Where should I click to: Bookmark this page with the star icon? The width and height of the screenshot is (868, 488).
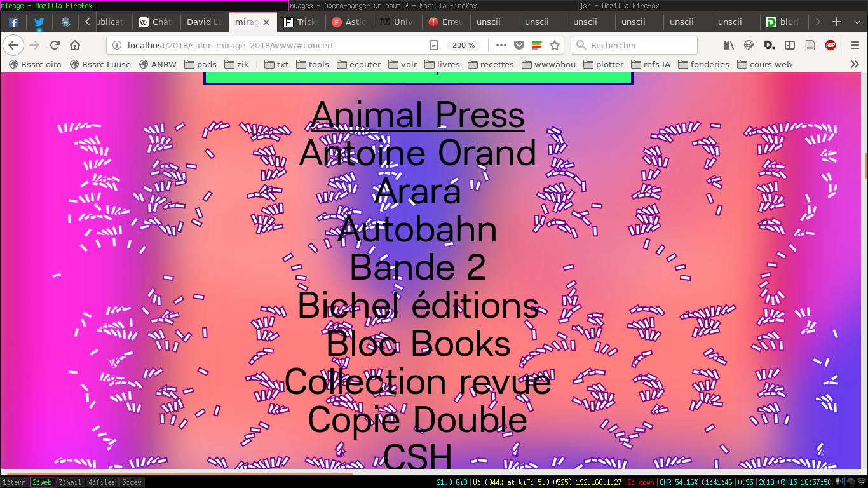[555, 45]
